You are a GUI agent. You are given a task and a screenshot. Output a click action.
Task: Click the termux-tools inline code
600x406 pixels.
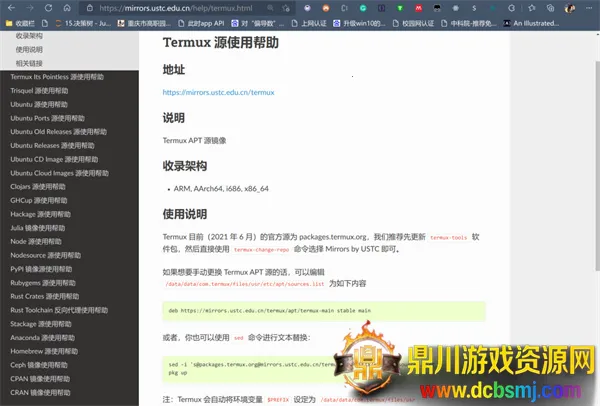pyautogui.click(x=448, y=238)
